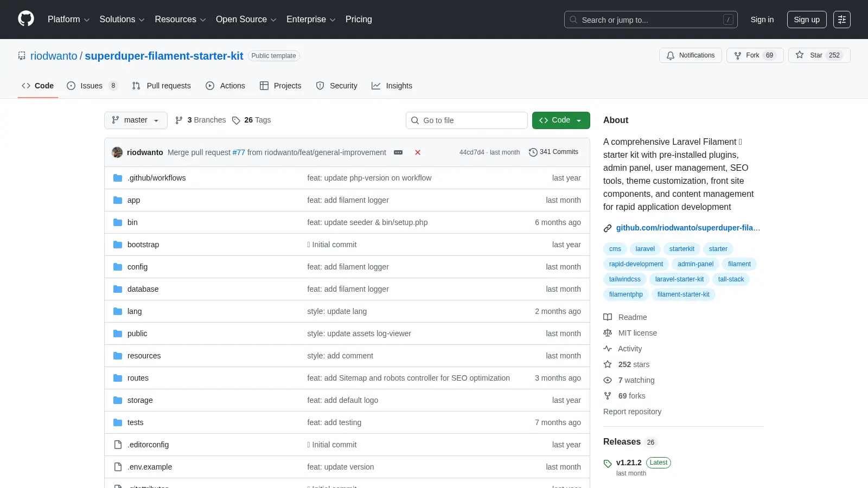Click the stars icon in About section
Screen dimensions: 868x488
click(x=608, y=364)
